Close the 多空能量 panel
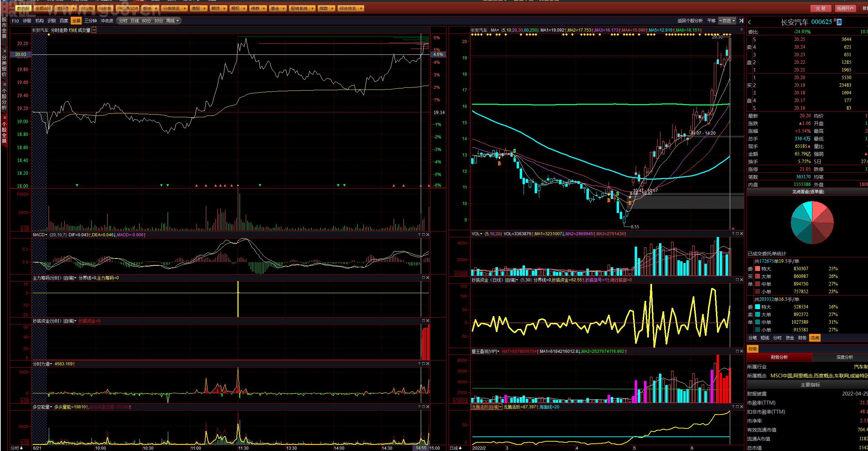This screenshot has height=451, width=868. pos(428,407)
